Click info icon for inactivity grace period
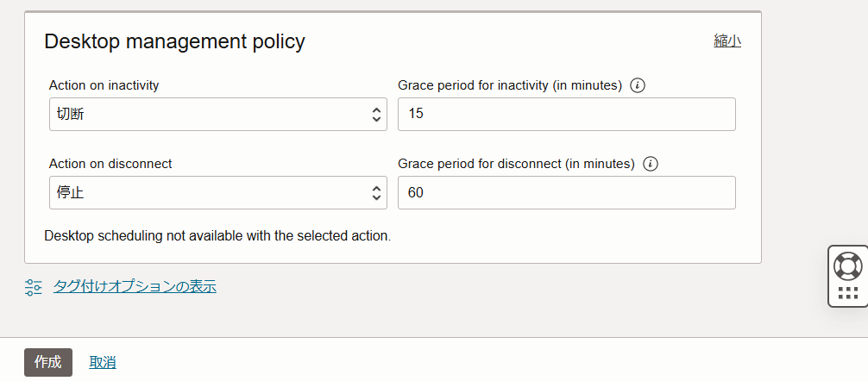 pyautogui.click(x=638, y=85)
